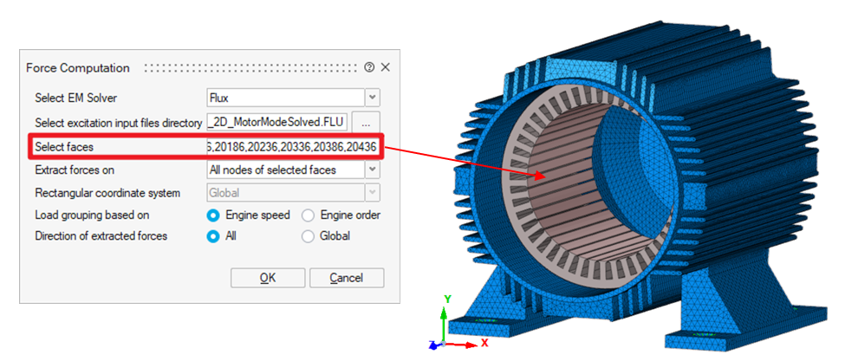
Task: Browse for excitation directory with ellipsis button
Action: [366, 123]
